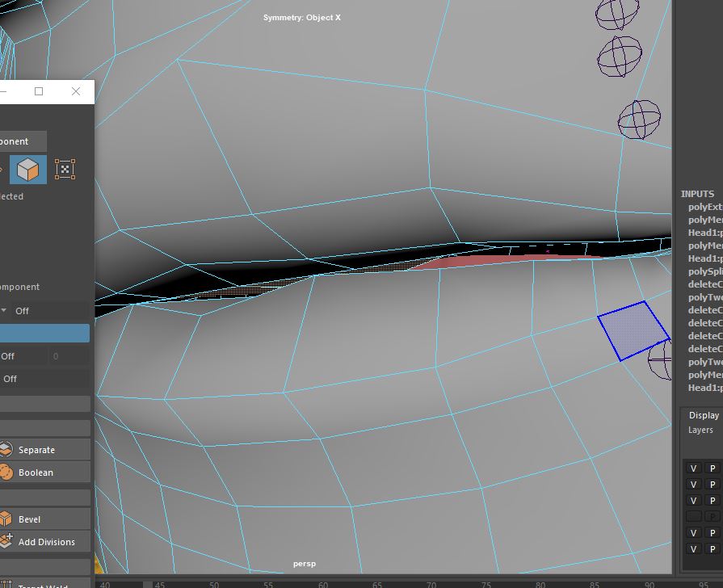
Task: Click the Target Weld tool icon
Action: [8, 585]
